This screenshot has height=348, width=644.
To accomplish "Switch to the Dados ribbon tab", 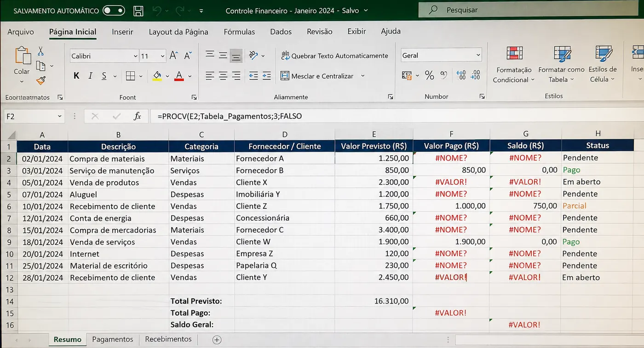I will click(x=281, y=32).
